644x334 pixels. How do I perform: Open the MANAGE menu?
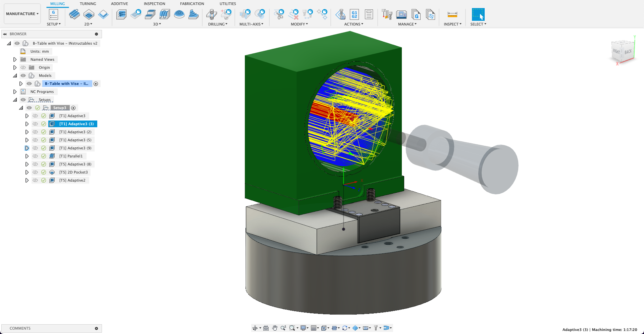(407, 24)
